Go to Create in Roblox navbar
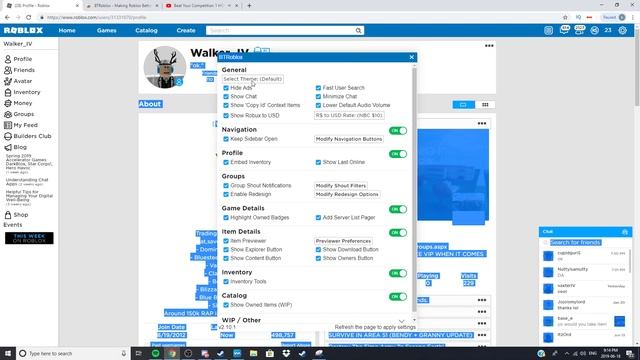This screenshot has height=360, width=640. tap(186, 31)
